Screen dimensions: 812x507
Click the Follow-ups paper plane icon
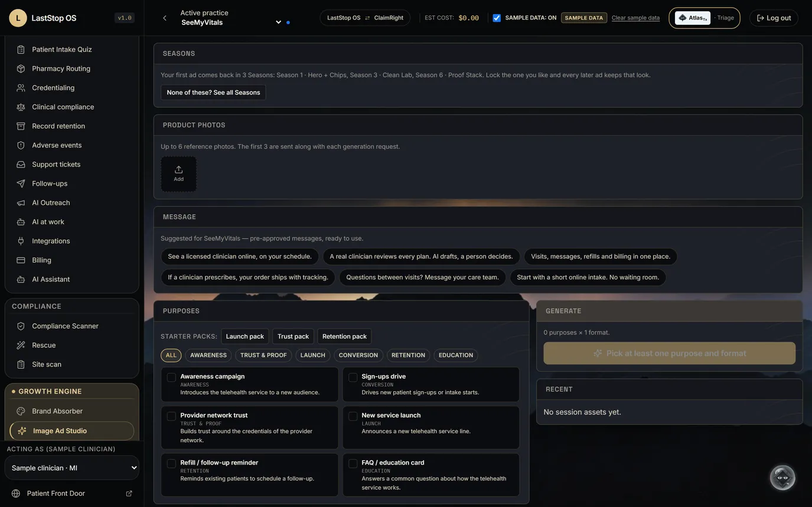pos(21,184)
